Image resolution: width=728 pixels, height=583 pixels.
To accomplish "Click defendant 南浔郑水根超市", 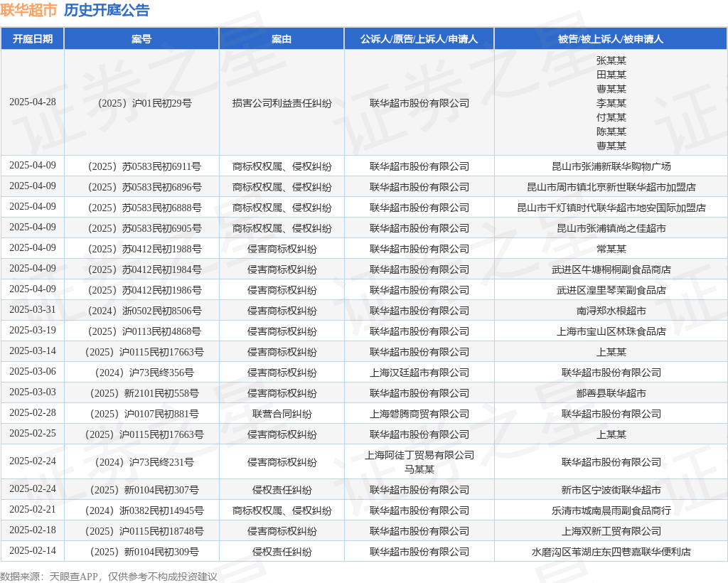I will [611, 311].
